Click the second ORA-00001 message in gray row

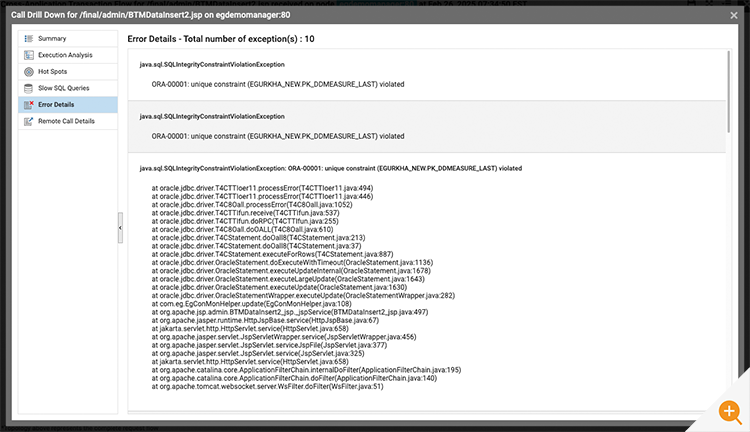(x=278, y=136)
